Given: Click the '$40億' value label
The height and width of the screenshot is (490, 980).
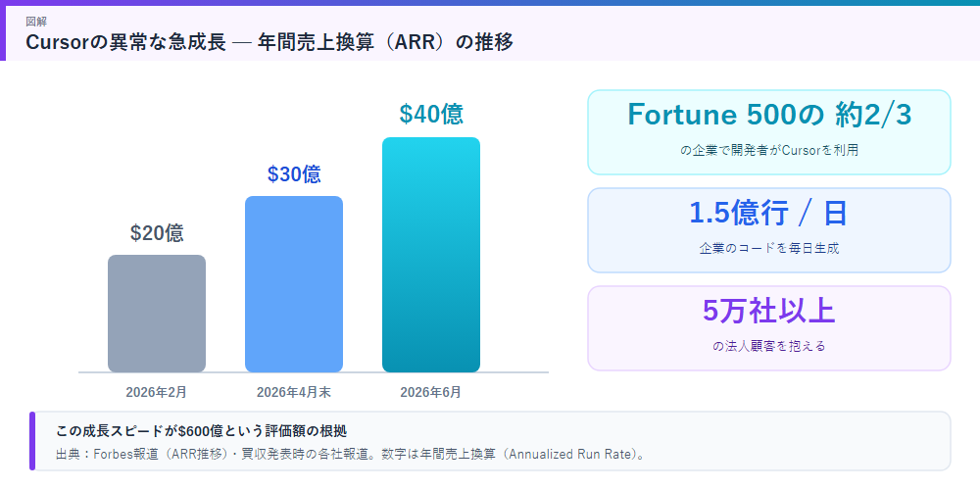Looking at the screenshot, I should [431, 114].
